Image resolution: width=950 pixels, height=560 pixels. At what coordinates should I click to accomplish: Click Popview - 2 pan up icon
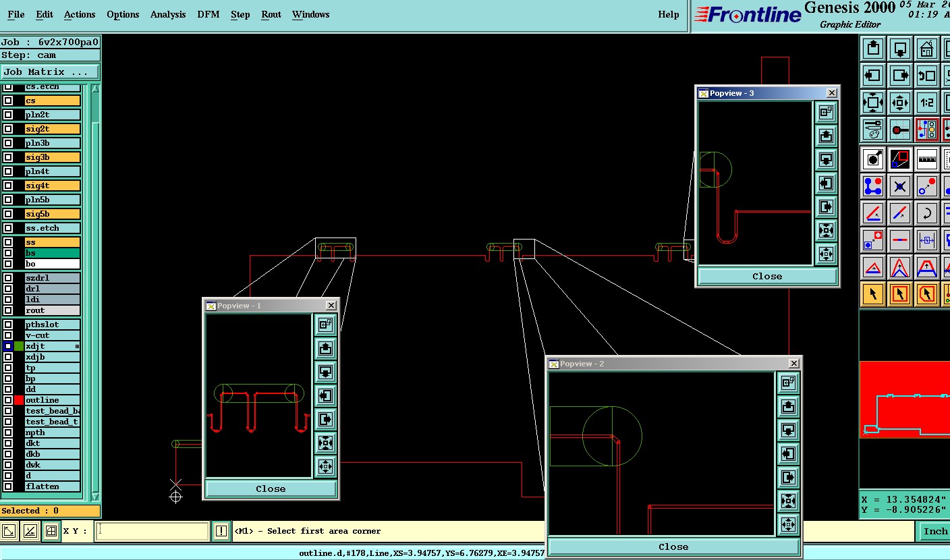pyautogui.click(x=788, y=407)
